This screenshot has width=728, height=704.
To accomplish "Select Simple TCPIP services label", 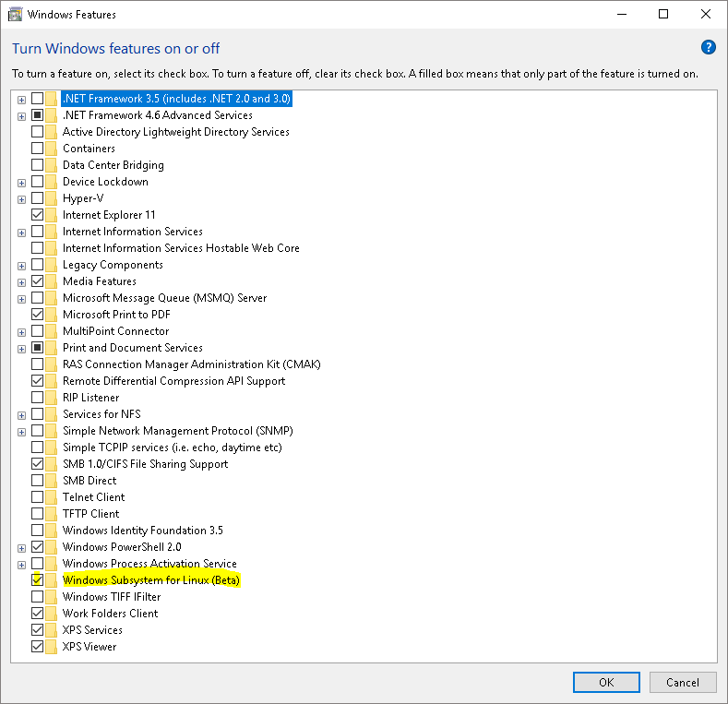I will tap(173, 447).
